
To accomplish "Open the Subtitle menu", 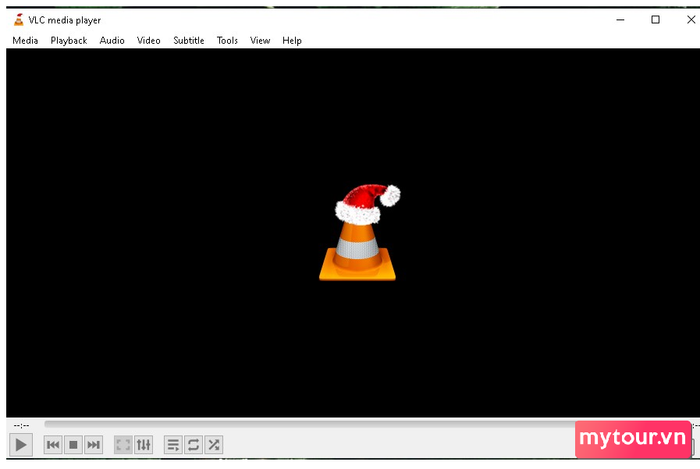I will (x=188, y=41).
